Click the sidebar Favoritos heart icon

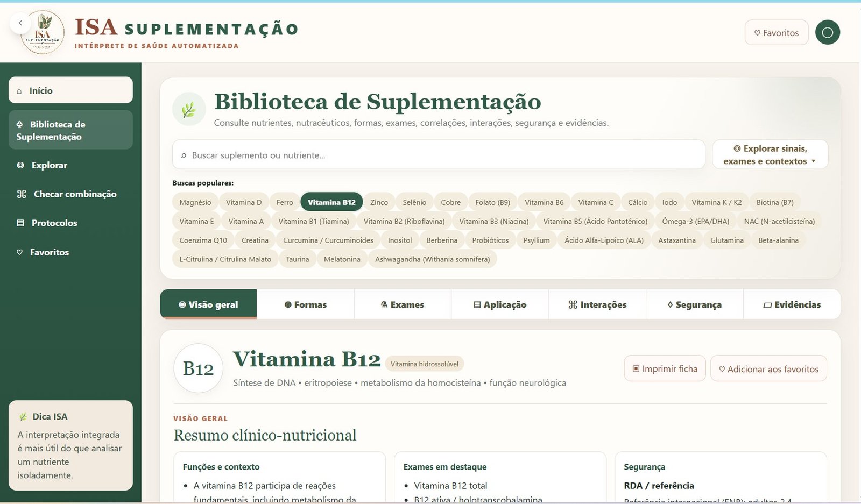point(20,252)
